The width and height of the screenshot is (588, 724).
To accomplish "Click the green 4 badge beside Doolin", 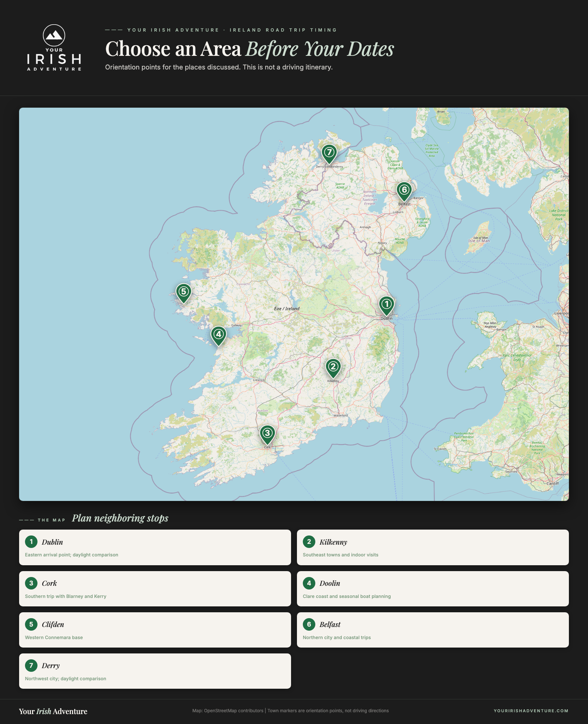I will tap(309, 583).
